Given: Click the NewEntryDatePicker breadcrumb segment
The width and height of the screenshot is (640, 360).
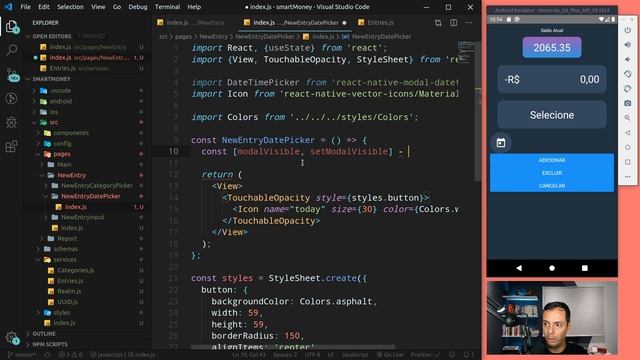Looking at the screenshot, I should coord(264,37).
